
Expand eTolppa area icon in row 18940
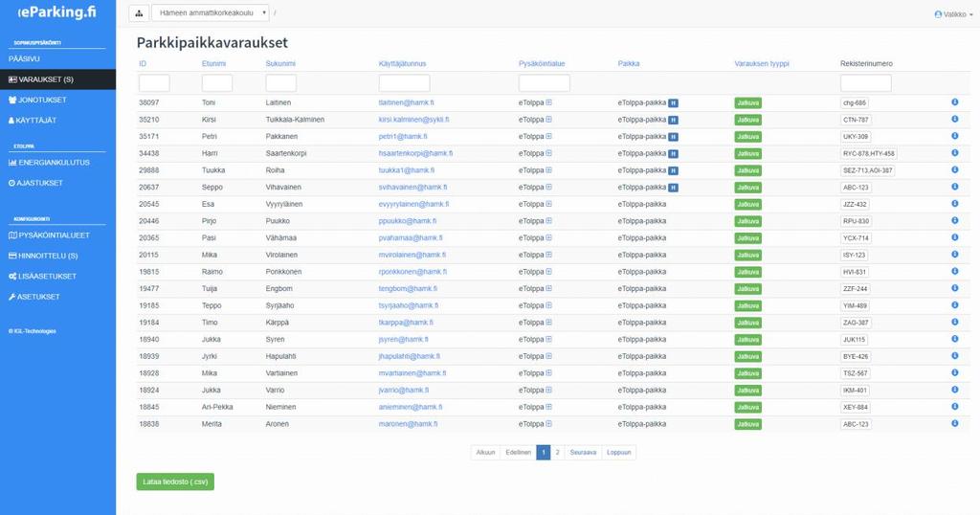(548, 339)
